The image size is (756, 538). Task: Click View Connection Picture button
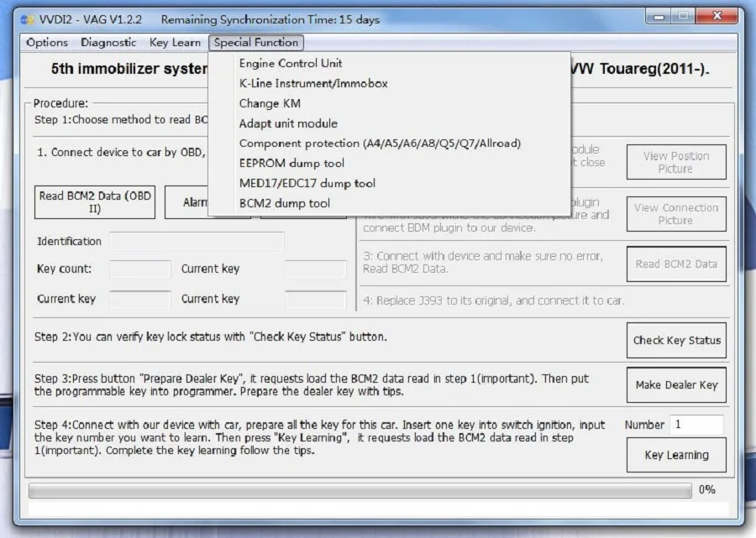pos(676,214)
